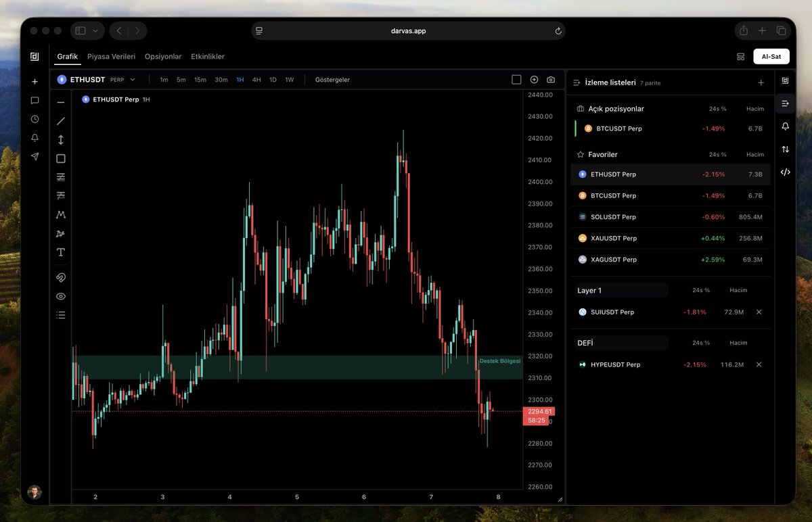The image size is (812, 522).
Task: Click the layout grid icon next to Al-Sat
Action: (740, 57)
